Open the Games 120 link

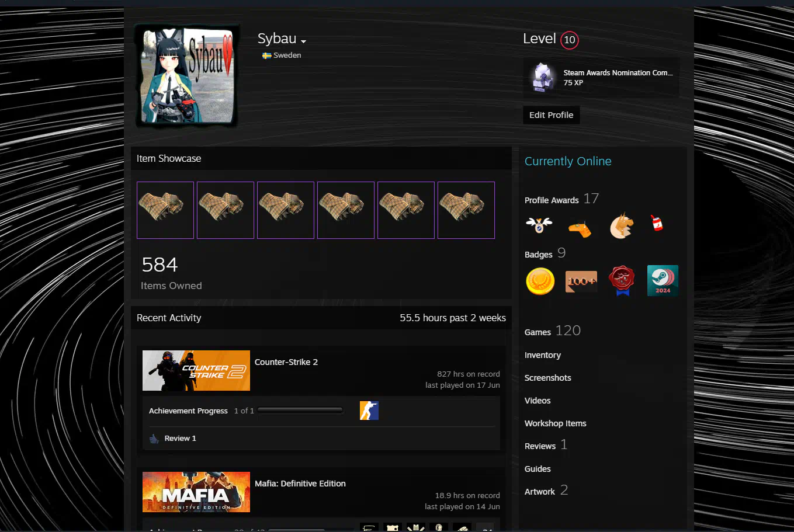(x=553, y=331)
